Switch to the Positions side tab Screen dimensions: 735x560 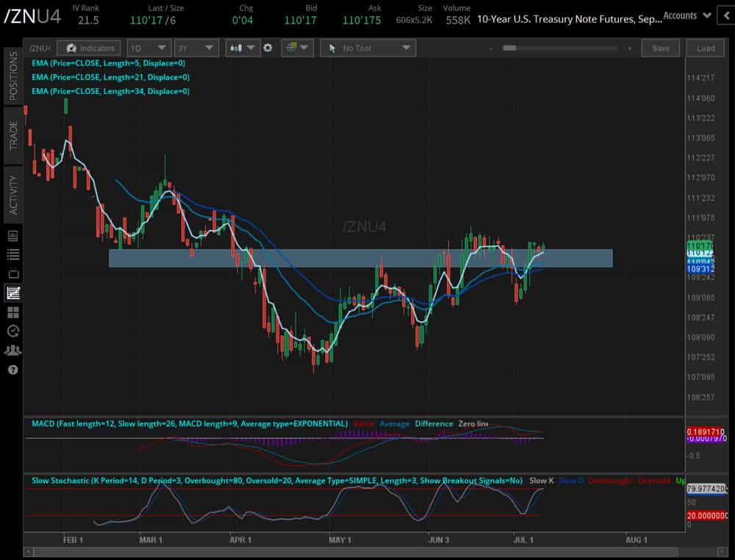pos(12,76)
